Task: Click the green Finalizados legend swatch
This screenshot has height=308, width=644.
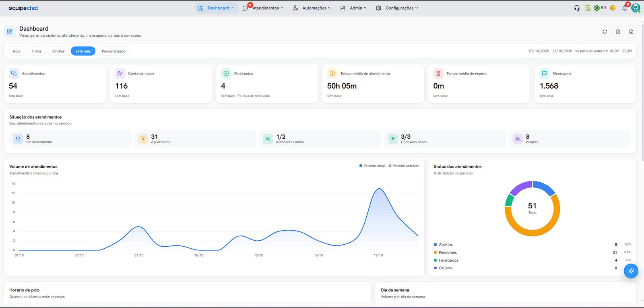Action: click(436, 260)
